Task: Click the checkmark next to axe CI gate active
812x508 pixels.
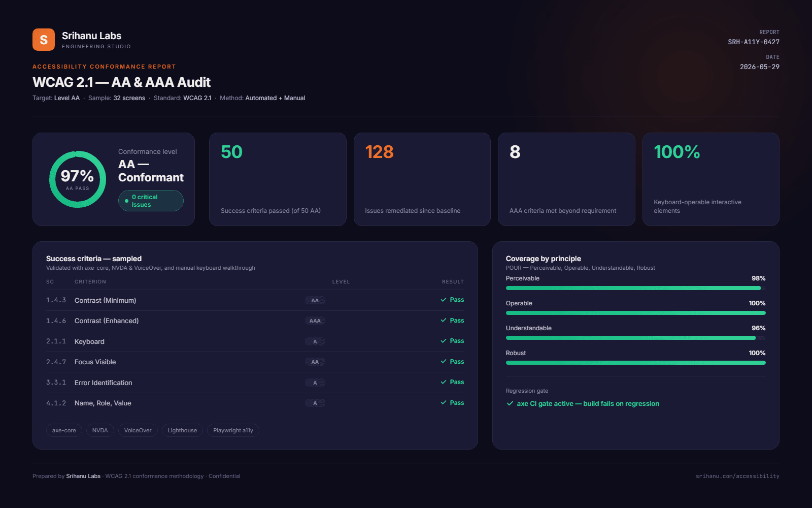Action: (510, 404)
